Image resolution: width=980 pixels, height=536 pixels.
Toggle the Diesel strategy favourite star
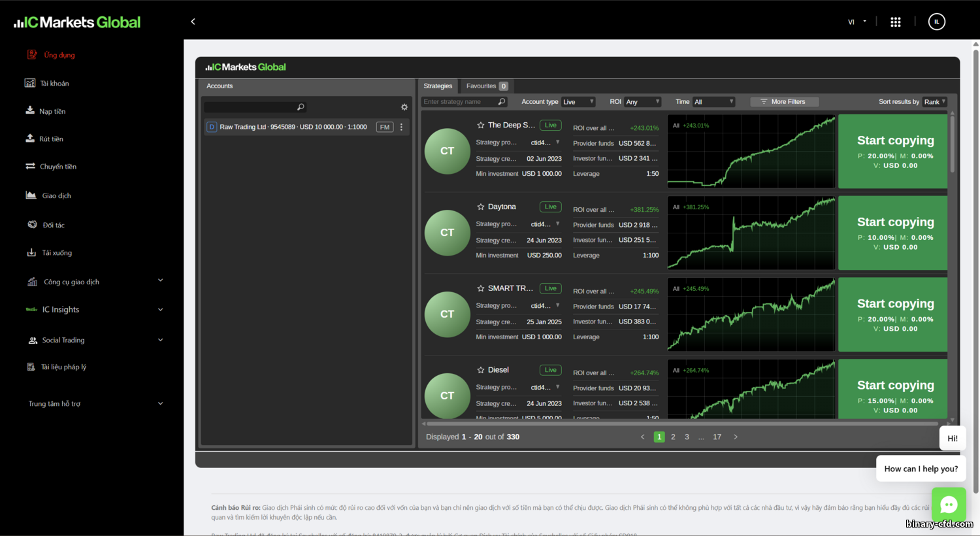coord(481,370)
